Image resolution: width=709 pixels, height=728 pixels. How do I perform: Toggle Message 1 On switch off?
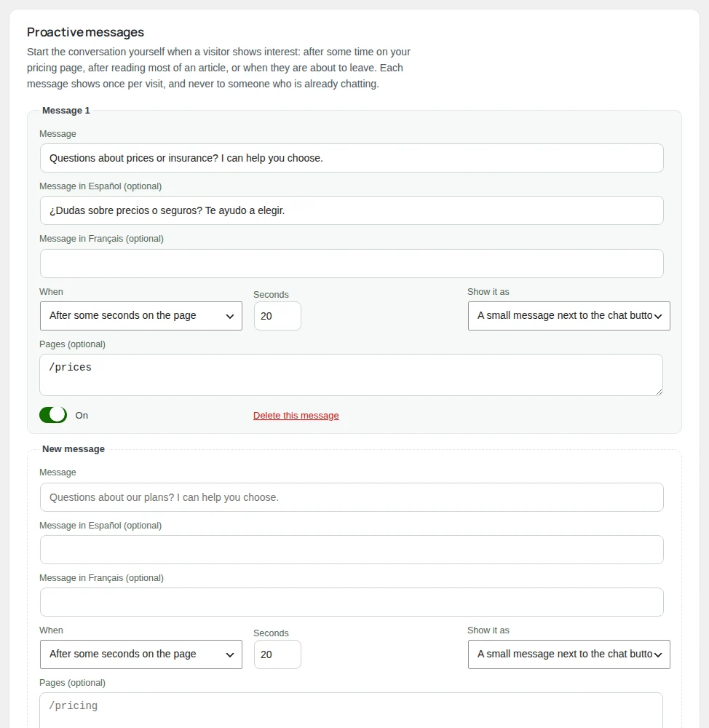pyautogui.click(x=53, y=415)
